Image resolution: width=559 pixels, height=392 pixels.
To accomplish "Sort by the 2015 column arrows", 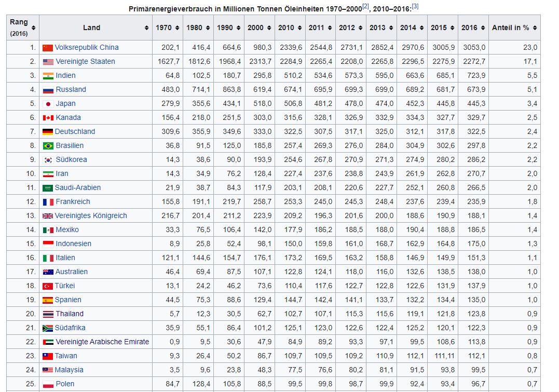I will click(453, 28).
